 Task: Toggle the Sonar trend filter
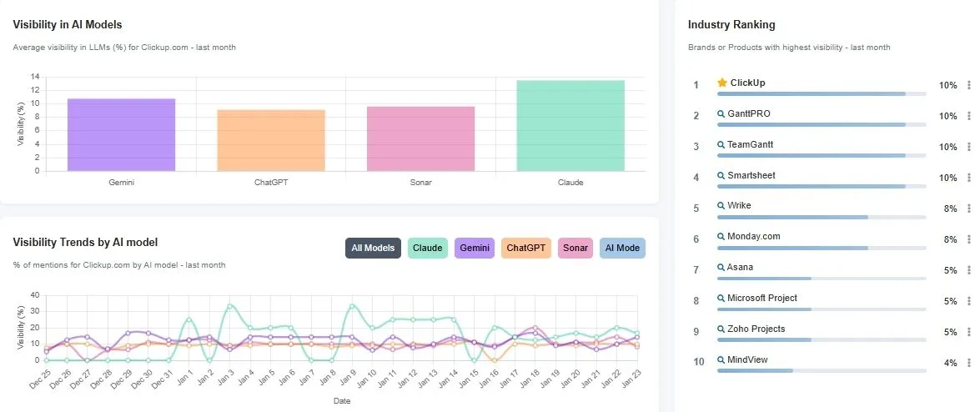[575, 249]
